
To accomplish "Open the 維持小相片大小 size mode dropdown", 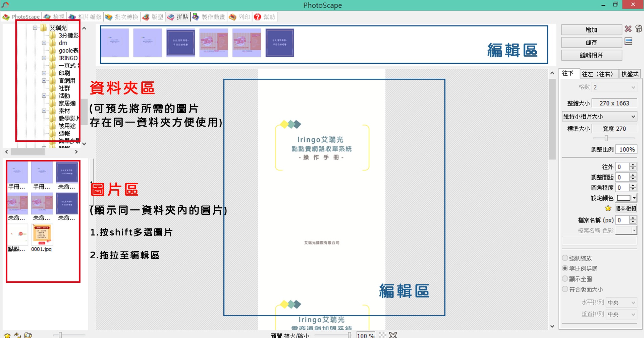I will [599, 116].
